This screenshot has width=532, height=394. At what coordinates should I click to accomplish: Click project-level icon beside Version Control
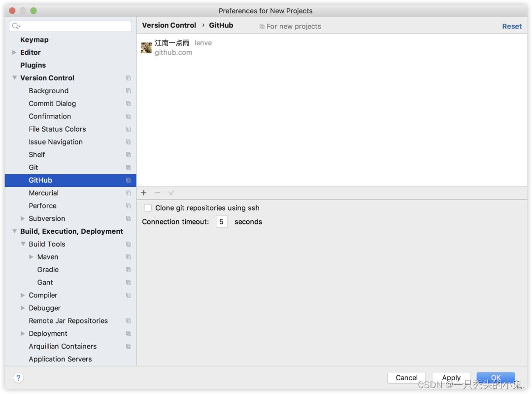(x=129, y=78)
